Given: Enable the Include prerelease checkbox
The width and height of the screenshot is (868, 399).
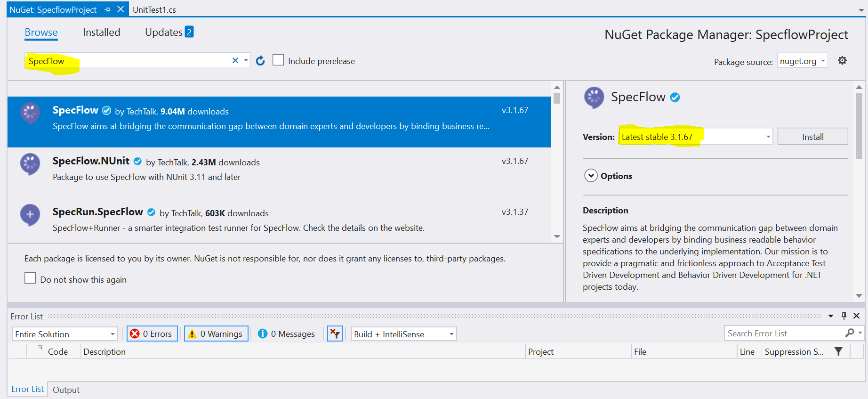Looking at the screenshot, I should pyautogui.click(x=278, y=60).
